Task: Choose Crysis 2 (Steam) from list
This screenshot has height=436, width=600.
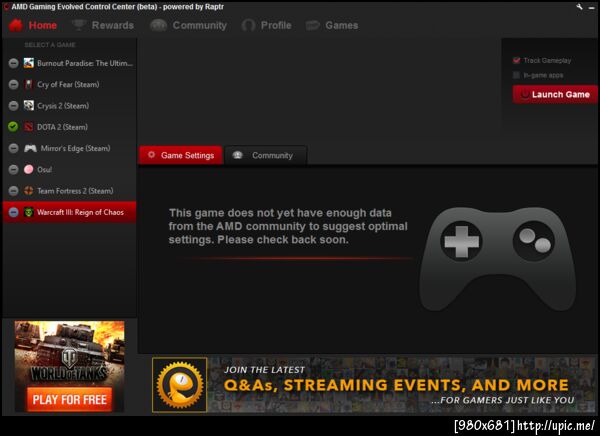Action: tap(69, 106)
